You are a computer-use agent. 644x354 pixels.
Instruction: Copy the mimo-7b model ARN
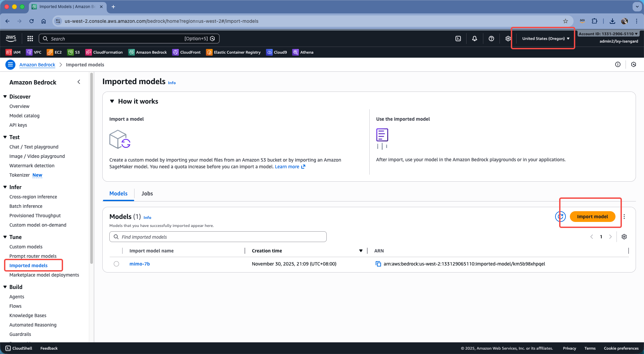(378, 264)
